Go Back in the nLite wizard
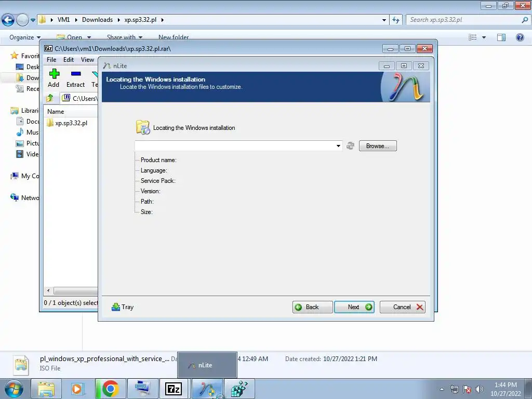Screen dimensions: 532x399 pyautogui.click(x=312, y=307)
